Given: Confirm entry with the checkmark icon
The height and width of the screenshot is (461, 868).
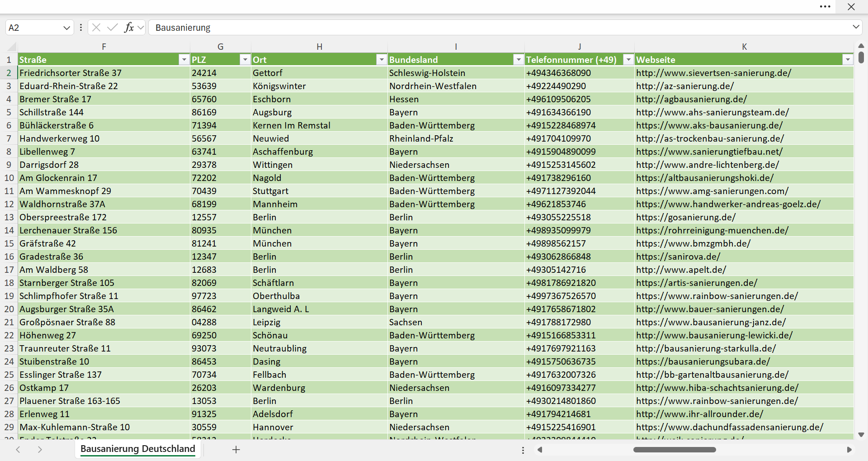Looking at the screenshot, I should point(113,28).
